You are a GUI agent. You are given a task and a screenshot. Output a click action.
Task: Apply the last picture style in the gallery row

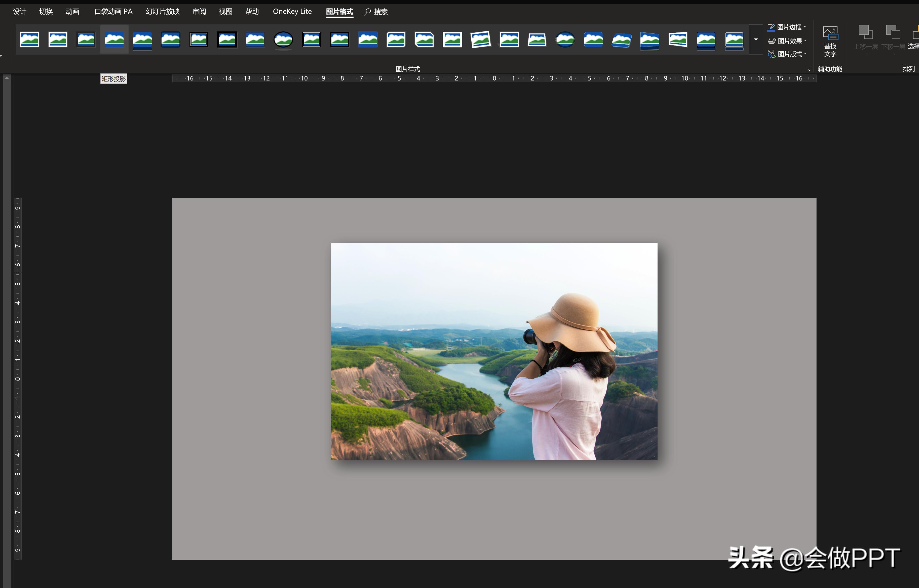click(x=734, y=40)
